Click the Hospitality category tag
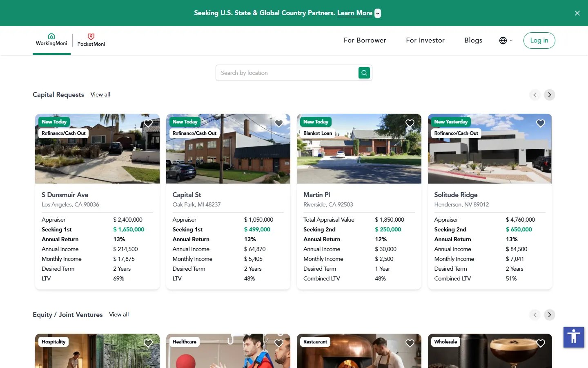Image resolution: width=588 pixels, height=368 pixels. 53,342
